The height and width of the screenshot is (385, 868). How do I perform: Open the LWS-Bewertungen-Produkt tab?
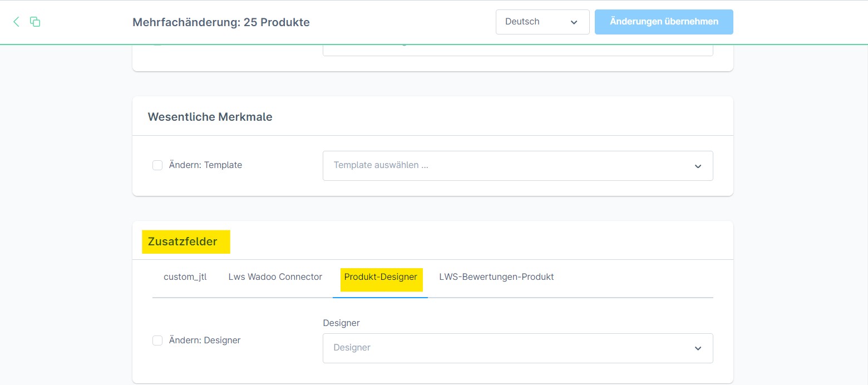(496, 277)
